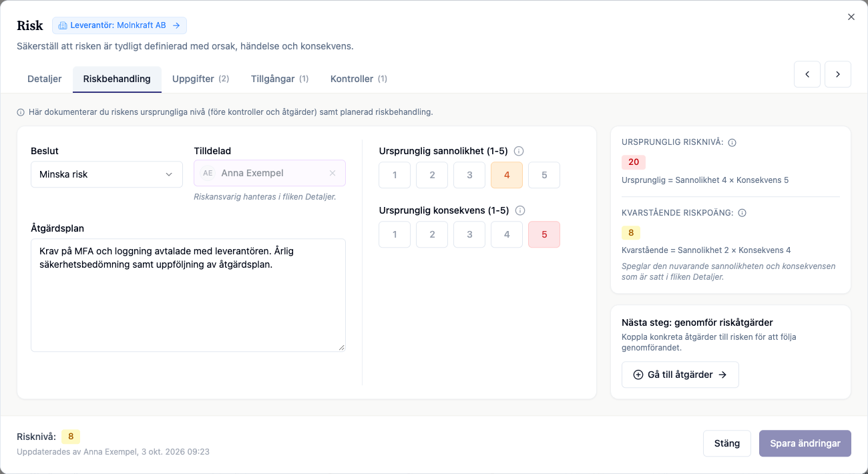This screenshot has width=868, height=474.
Task: Set Ursprunglig sannolikhet to 2
Action: coord(432,175)
